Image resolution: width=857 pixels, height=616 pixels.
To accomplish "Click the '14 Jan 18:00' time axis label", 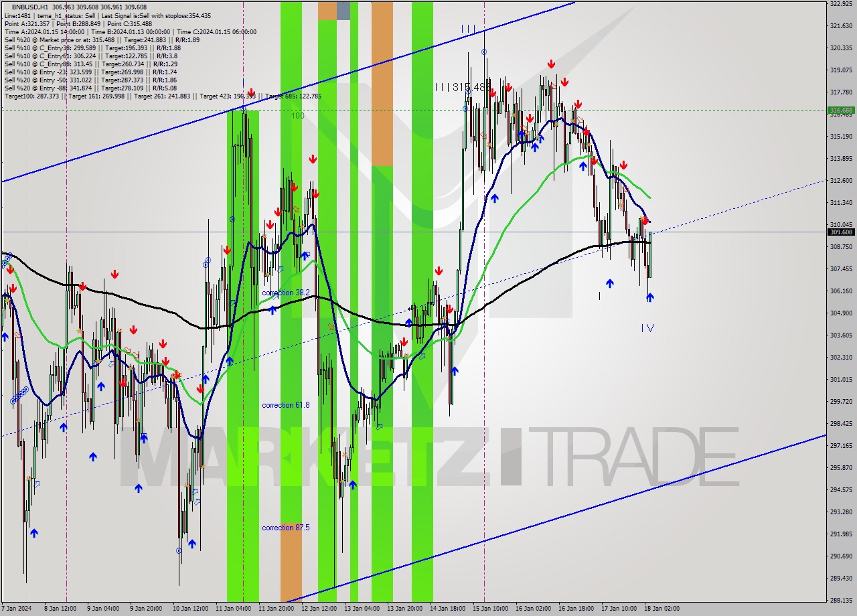I will 447,609.
